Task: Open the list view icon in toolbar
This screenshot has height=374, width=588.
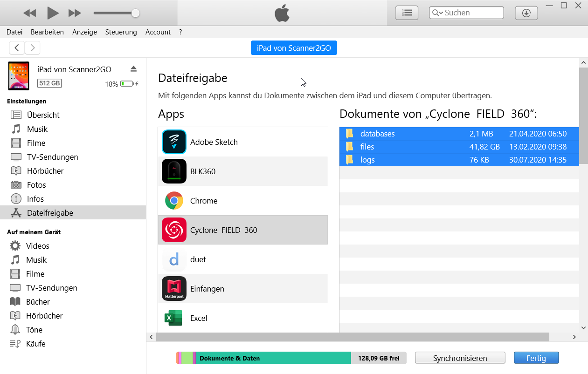Action: [x=407, y=13]
